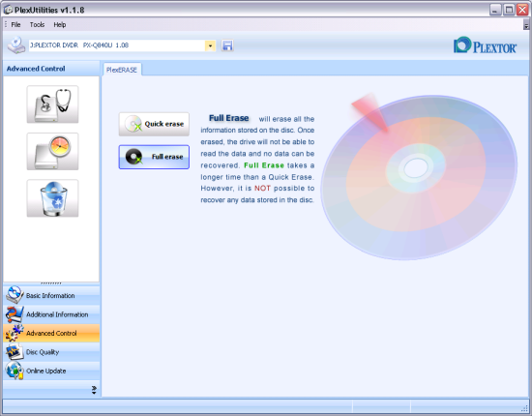Open toolbar options arrow at menu bar end

click(x=526, y=25)
